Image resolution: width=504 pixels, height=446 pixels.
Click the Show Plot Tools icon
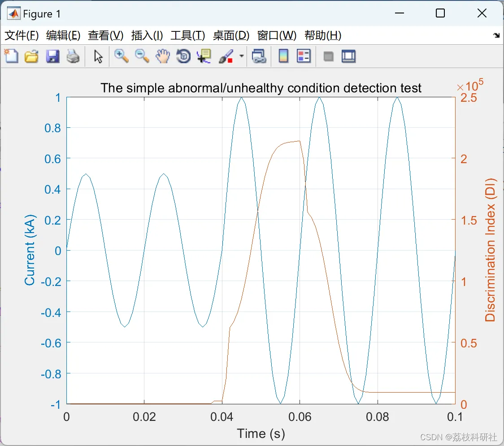[x=348, y=56]
